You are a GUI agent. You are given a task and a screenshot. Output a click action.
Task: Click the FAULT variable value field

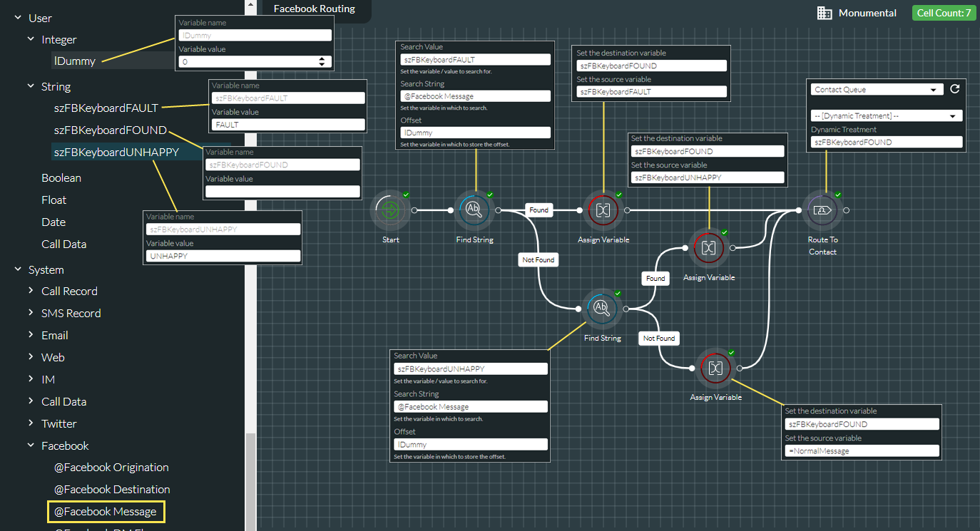click(288, 125)
